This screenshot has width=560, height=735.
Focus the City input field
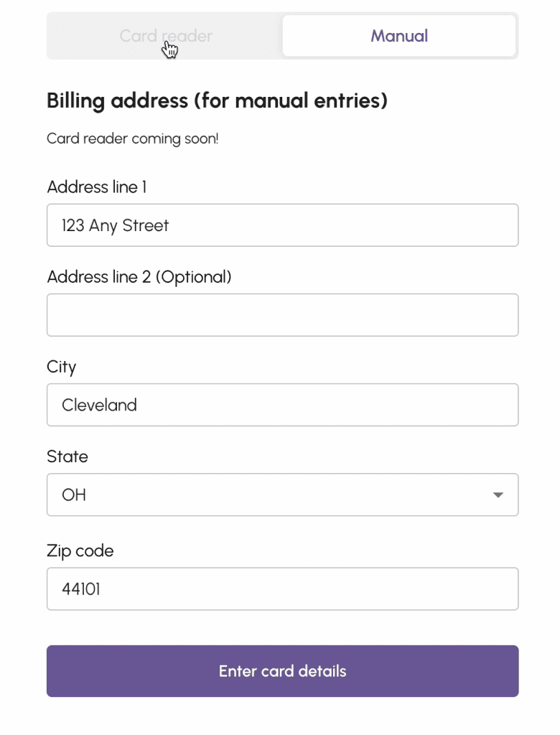pyautogui.click(x=282, y=405)
